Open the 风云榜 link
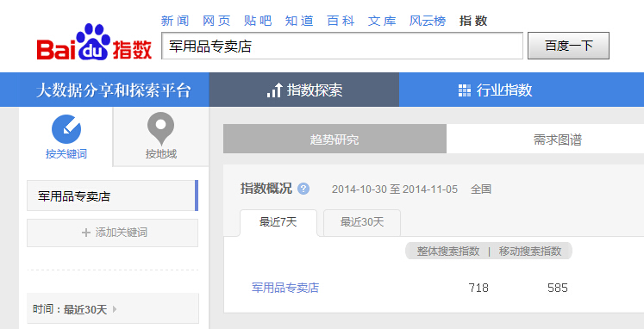 click(x=428, y=21)
